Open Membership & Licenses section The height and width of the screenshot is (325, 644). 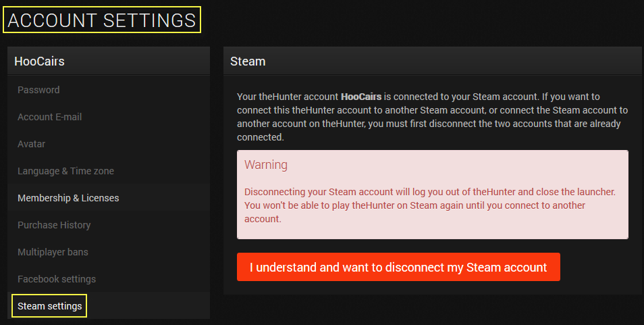coord(68,198)
